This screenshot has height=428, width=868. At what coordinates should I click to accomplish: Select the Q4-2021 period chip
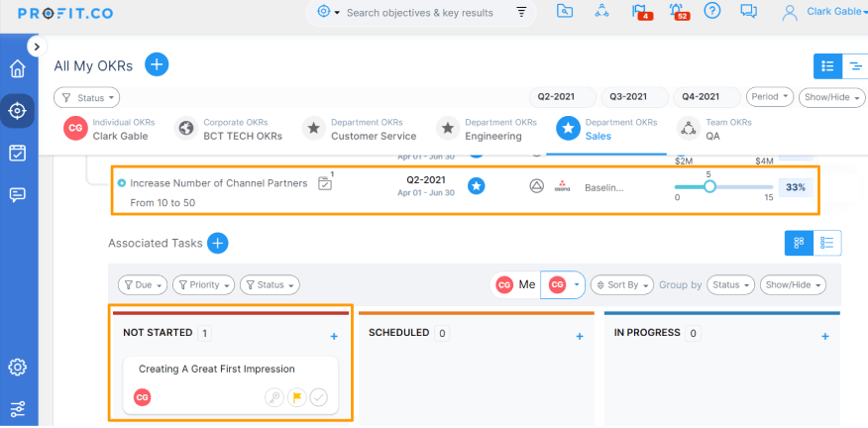(x=706, y=97)
